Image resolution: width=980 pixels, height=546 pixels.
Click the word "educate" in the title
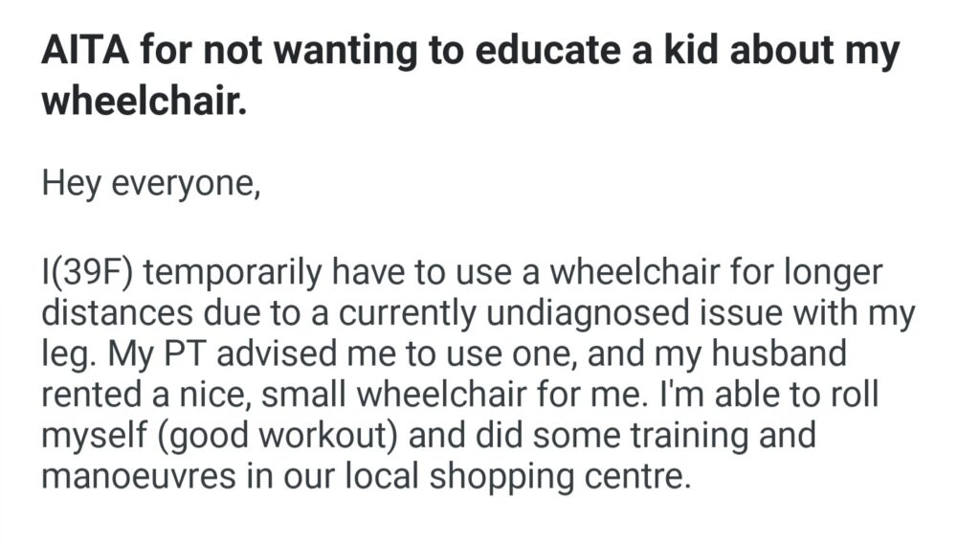(546, 51)
